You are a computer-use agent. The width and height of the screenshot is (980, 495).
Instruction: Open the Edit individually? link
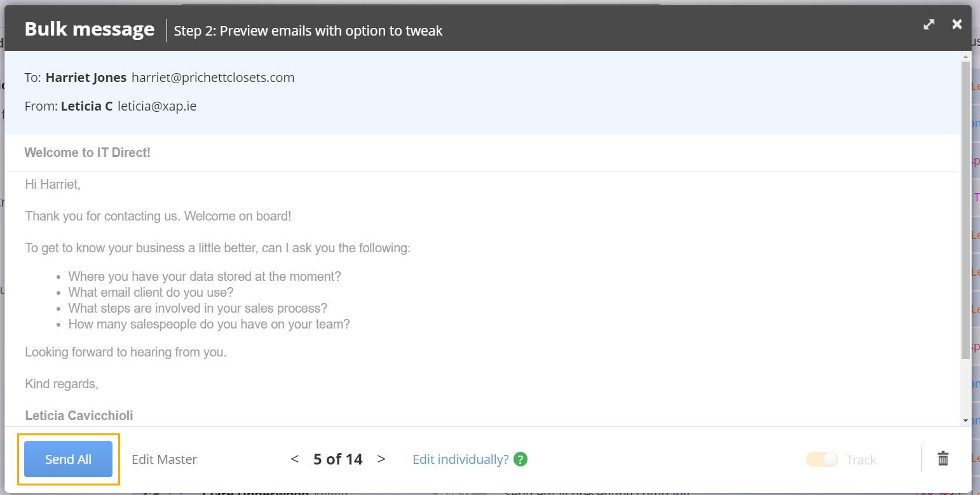coord(461,459)
